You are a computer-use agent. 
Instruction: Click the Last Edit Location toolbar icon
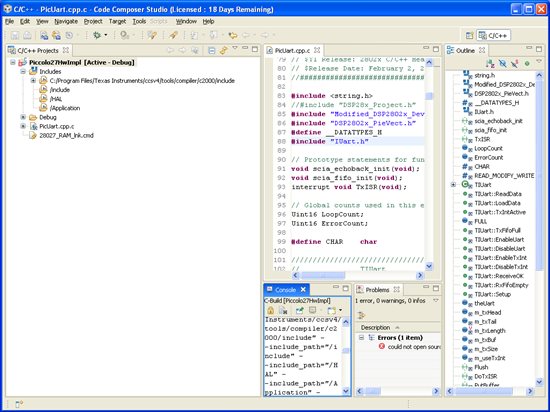(x=233, y=35)
